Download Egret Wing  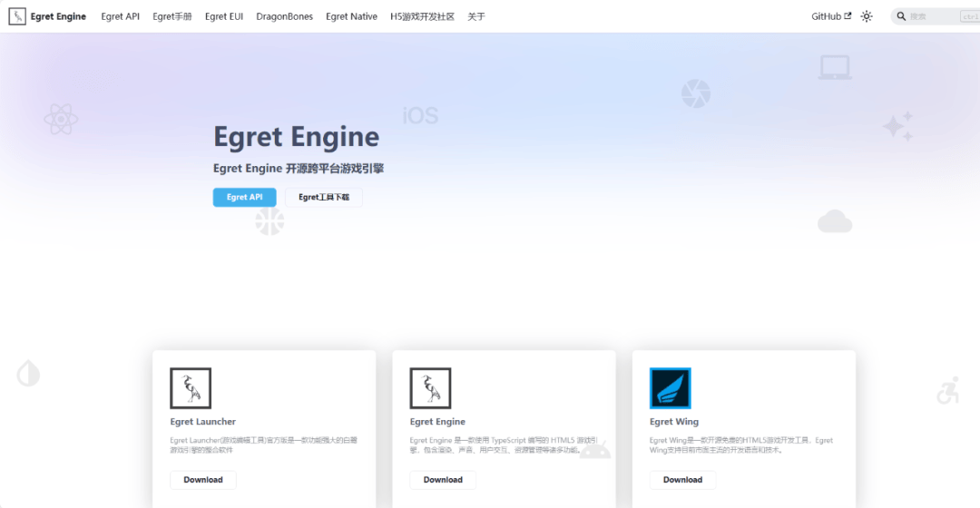682,480
